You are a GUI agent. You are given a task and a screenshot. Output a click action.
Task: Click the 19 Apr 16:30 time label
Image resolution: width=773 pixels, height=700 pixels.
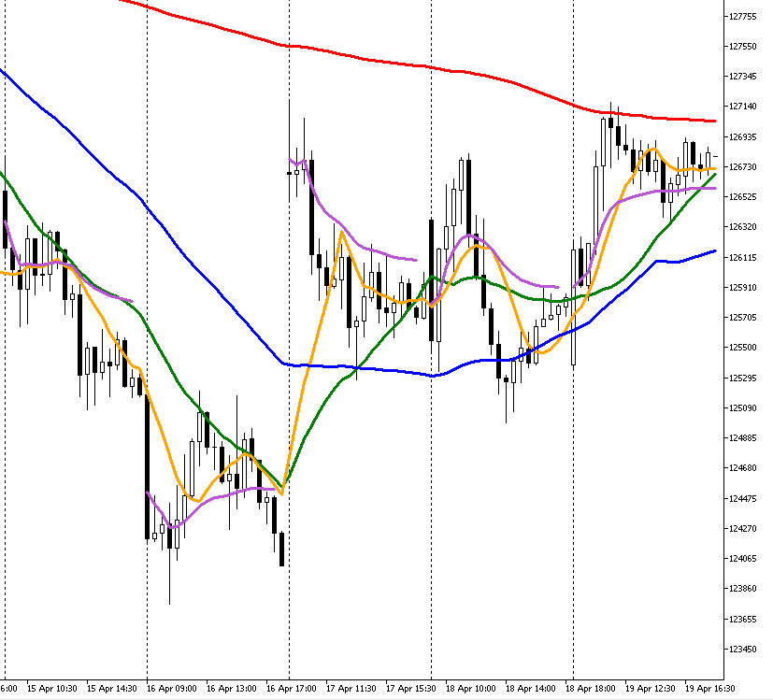tap(709, 689)
